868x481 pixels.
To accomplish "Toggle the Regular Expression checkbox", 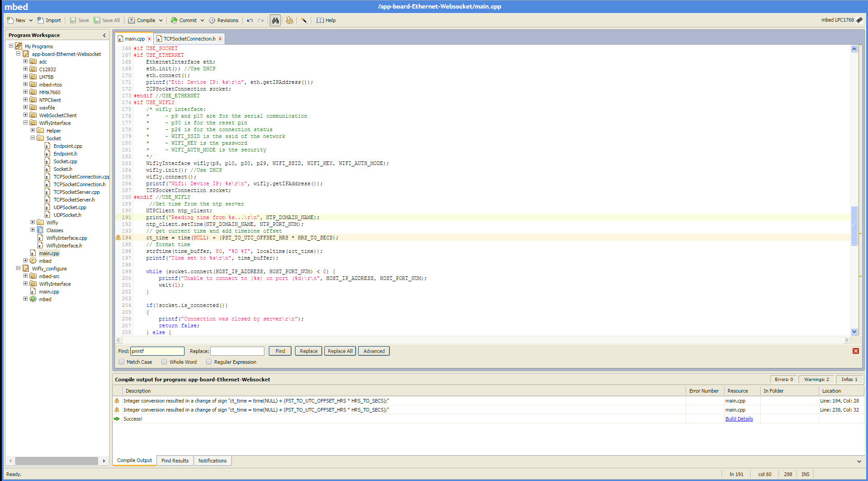I will coord(209,362).
